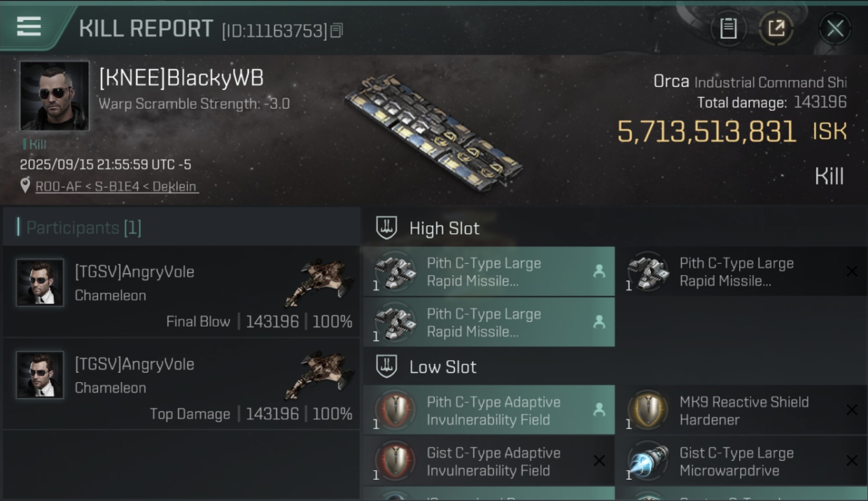868x501 pixels.
Task: View BlackyWB's pilot portrait
Action: coord(54,96)
